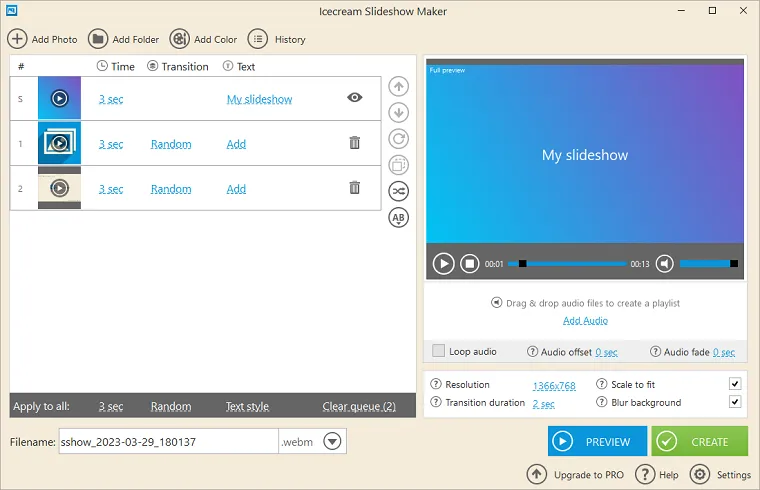Screen dimensions: 760x490
Task: Apply 3 sec time to all slides
Action: pyautogui.click(x=111, y=406)
